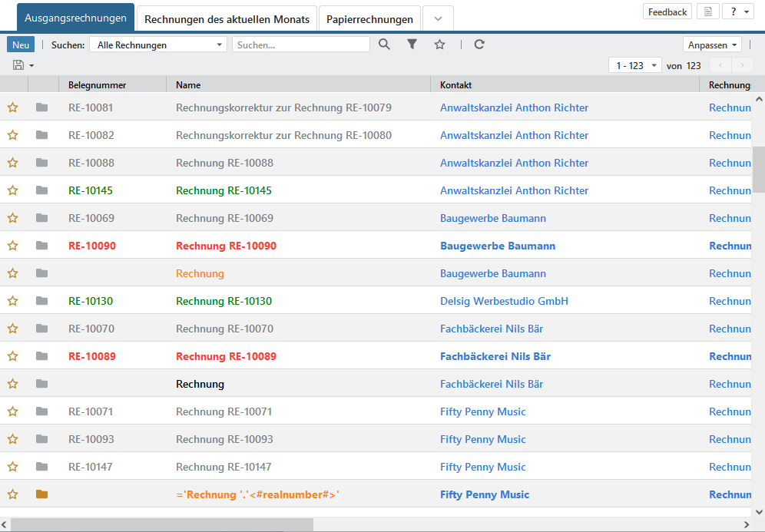Open the Anpassen dropdown
This screenshot has width=765, height=532.
(712, 45)
